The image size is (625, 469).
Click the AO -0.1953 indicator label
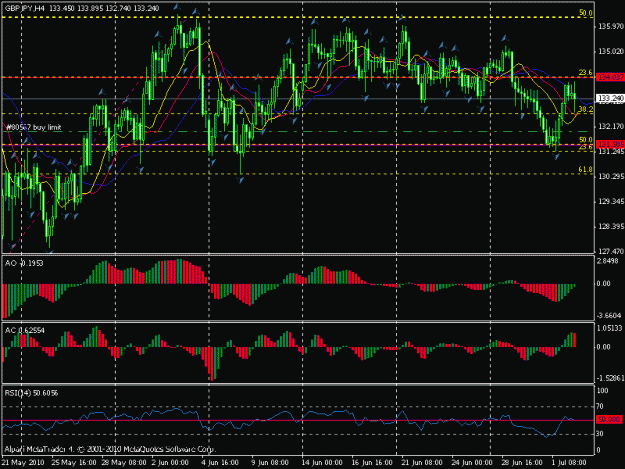(x=24, y=263)
